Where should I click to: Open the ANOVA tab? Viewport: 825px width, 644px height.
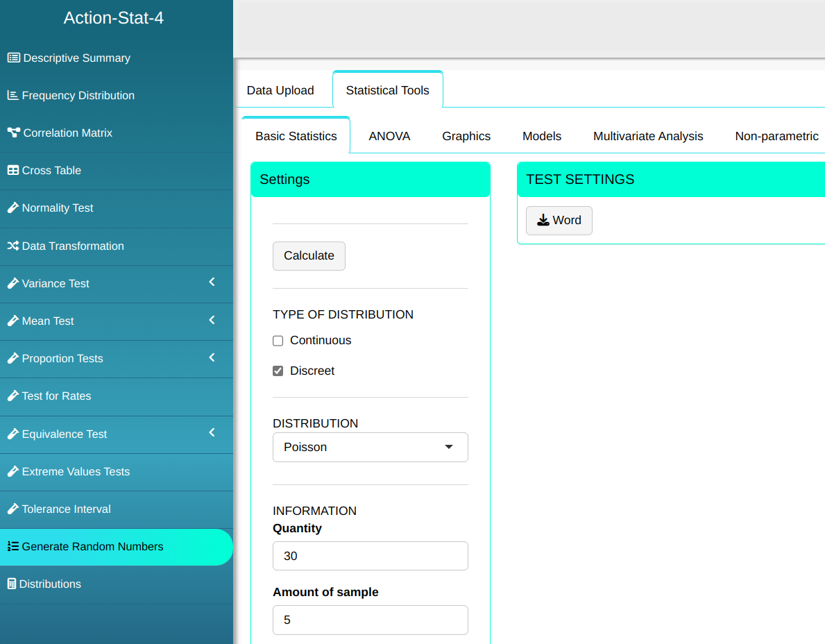point(389,136)
